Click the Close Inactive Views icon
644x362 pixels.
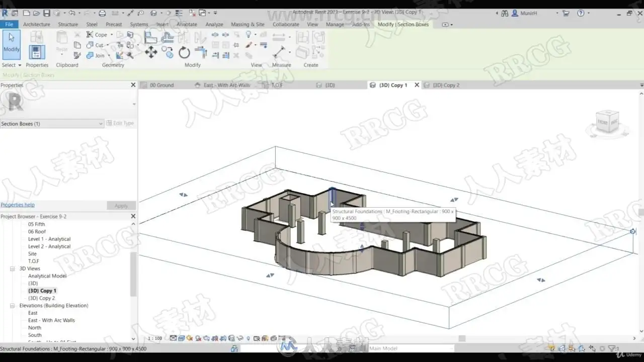tap(192, 13)
